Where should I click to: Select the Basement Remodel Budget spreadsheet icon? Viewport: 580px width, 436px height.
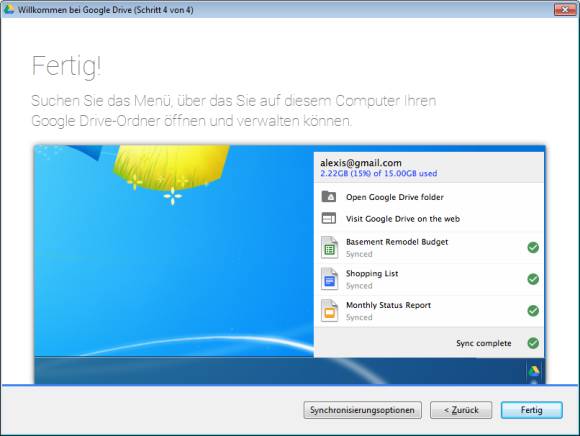point(329,247)
